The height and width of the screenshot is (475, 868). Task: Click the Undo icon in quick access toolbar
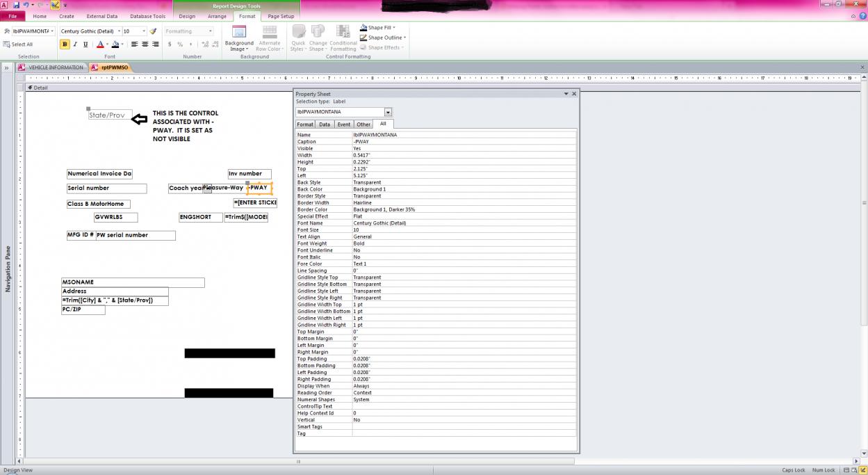coord(25,5)
